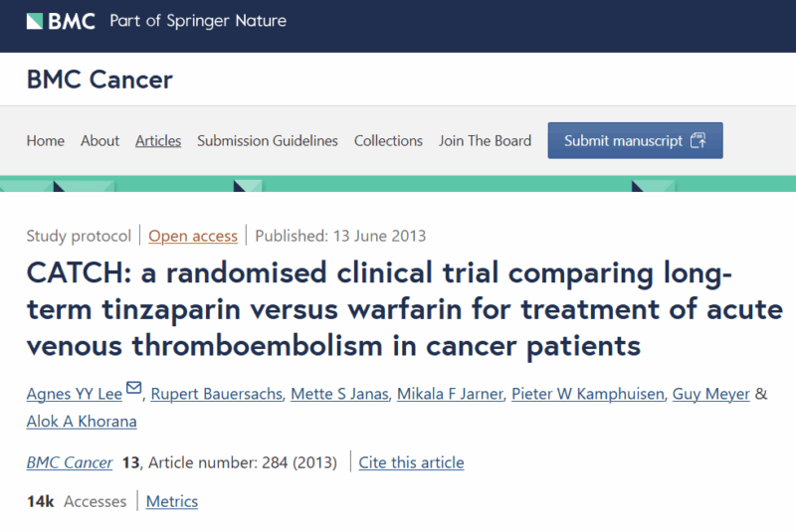Go to the Articles section
Screen dimensions: 796x532
coord(158,141)
